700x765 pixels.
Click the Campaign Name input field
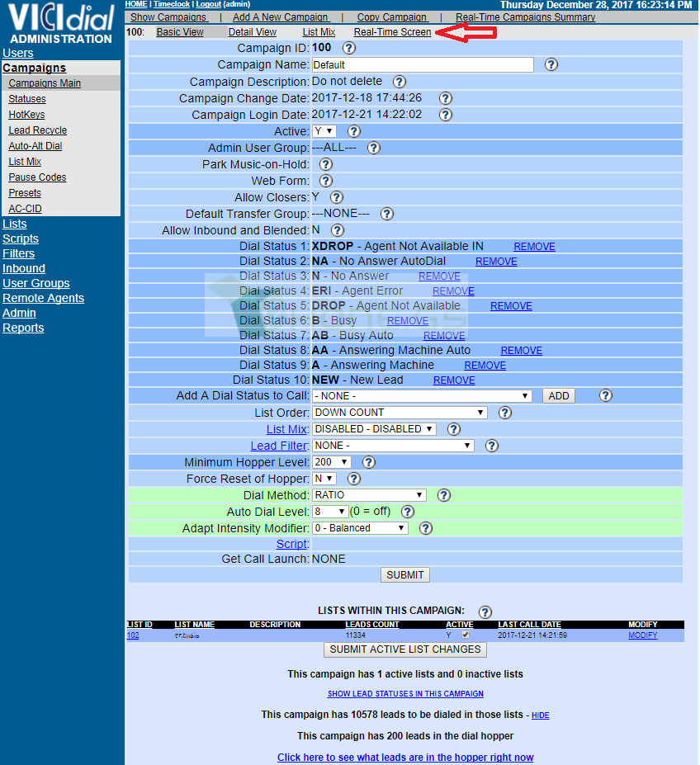point(423,65)
